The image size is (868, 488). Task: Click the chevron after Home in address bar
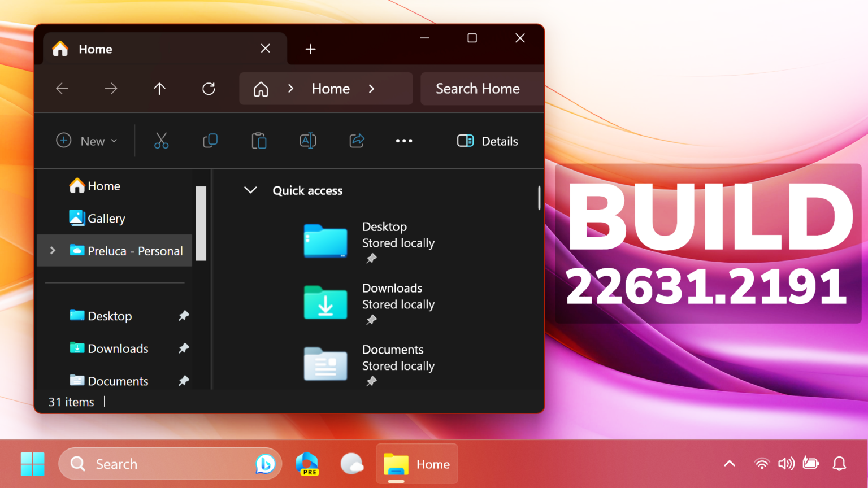tap(371, 89)
